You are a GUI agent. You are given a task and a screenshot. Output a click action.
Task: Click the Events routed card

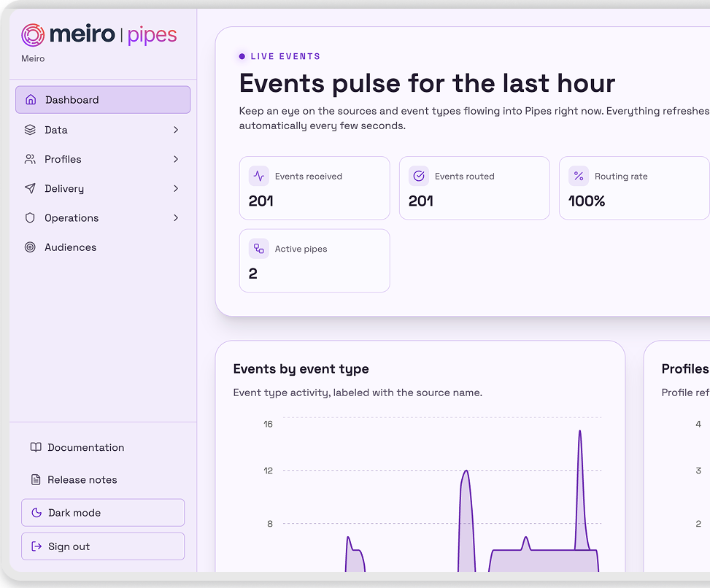pyautogui.click(x=474, y=187)
